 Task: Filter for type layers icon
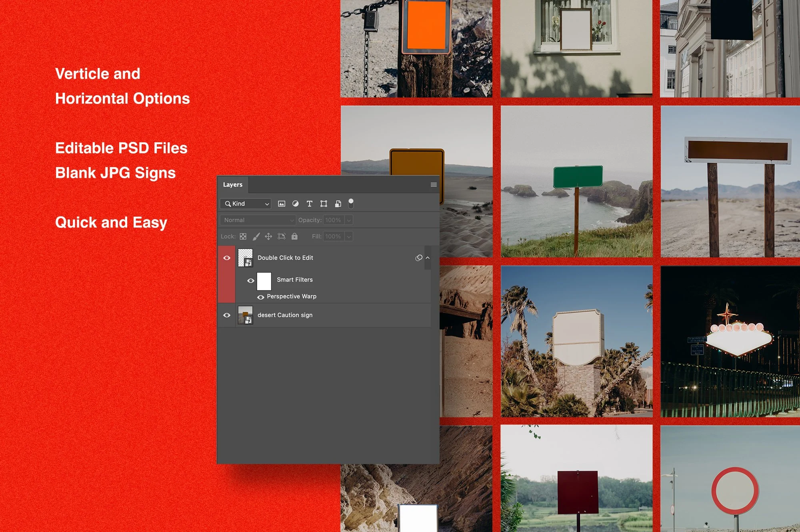[309, 204]
